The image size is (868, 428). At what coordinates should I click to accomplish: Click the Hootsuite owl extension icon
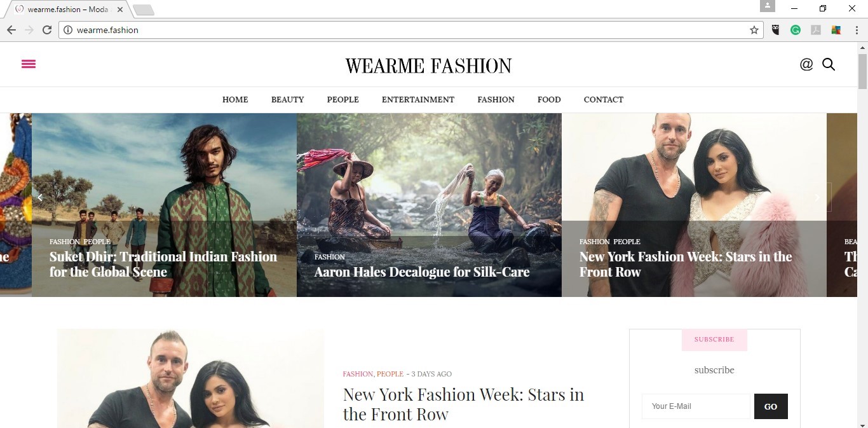point(775,30)
